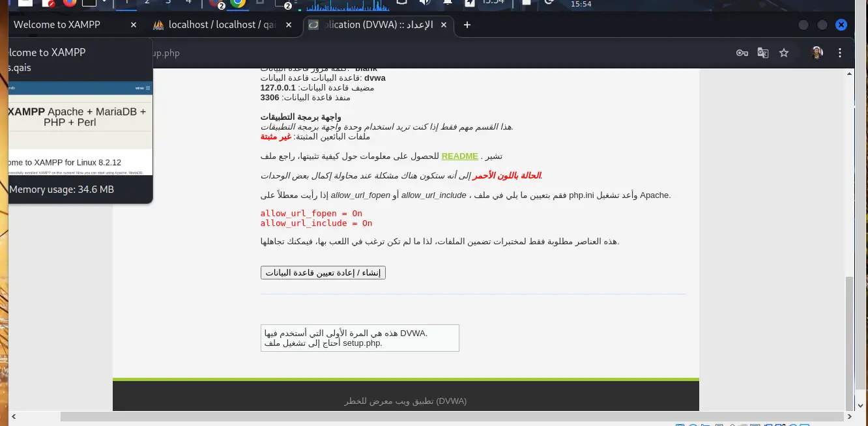Switch to workspace 3 in the panel
Image resolution: width=868 pixels, height=426 pixels.
point(168,3)
